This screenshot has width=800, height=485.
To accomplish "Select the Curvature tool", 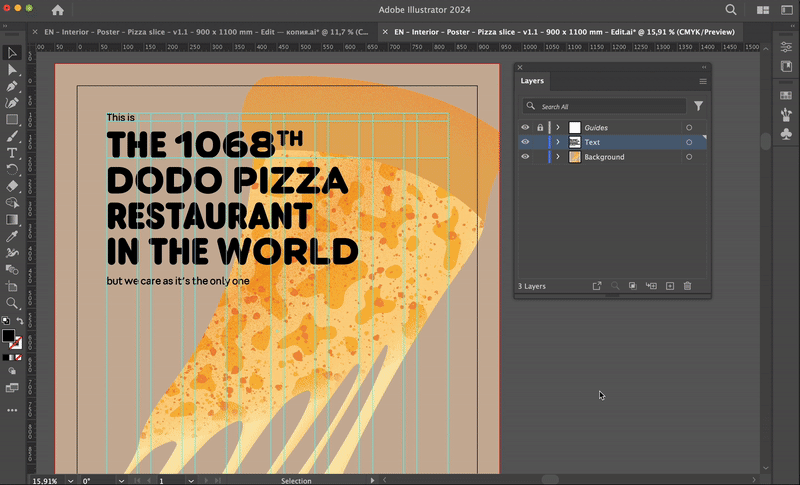I will (12, 103).
